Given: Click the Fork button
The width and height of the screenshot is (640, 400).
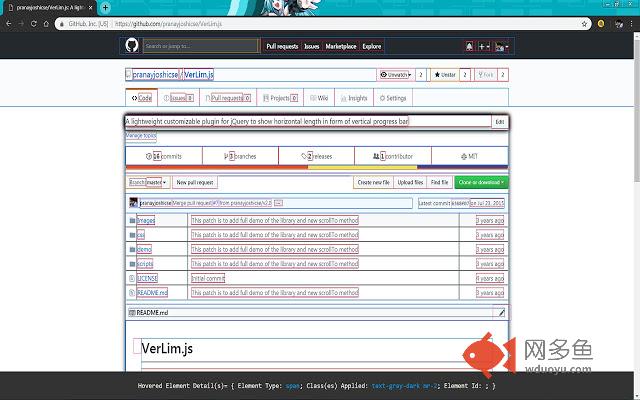Looking at the screenshot, I should pos(486,75).
